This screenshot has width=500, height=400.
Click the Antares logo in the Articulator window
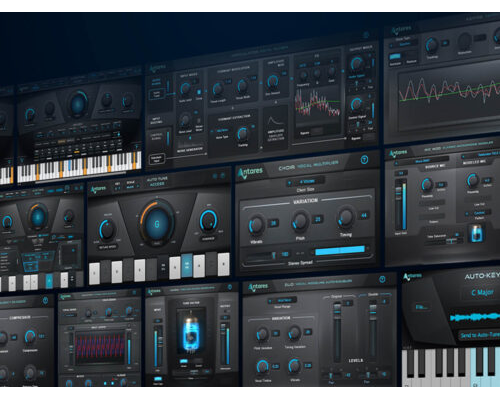tap(157, 68)
